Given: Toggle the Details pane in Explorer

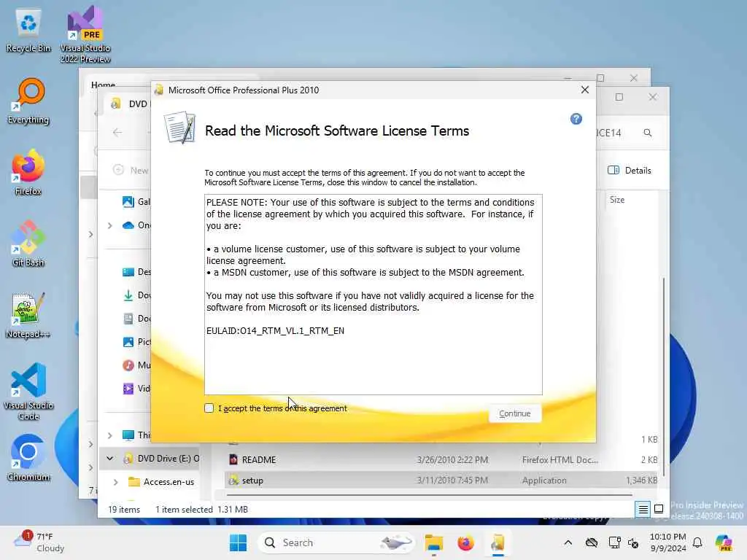Looking at the screenshot, I should (x=630, y=171).
